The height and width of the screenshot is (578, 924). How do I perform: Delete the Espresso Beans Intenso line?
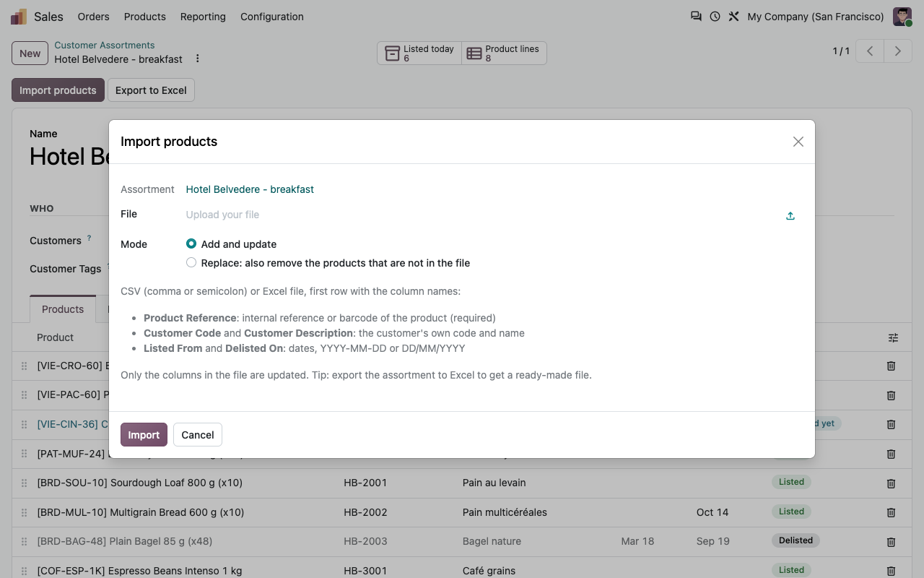[891, 571]
